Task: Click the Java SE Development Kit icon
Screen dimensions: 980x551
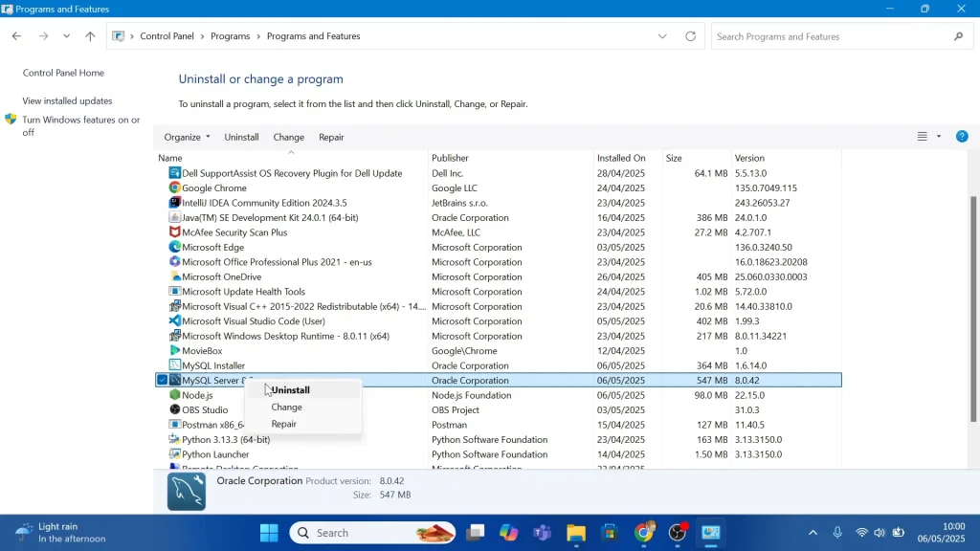Action: coord(174,217)
